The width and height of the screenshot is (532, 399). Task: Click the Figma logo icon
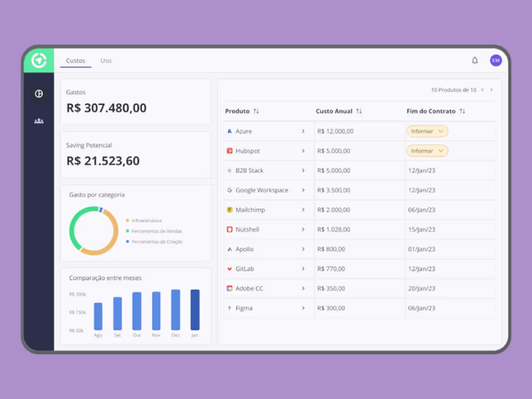click(230, 308)
